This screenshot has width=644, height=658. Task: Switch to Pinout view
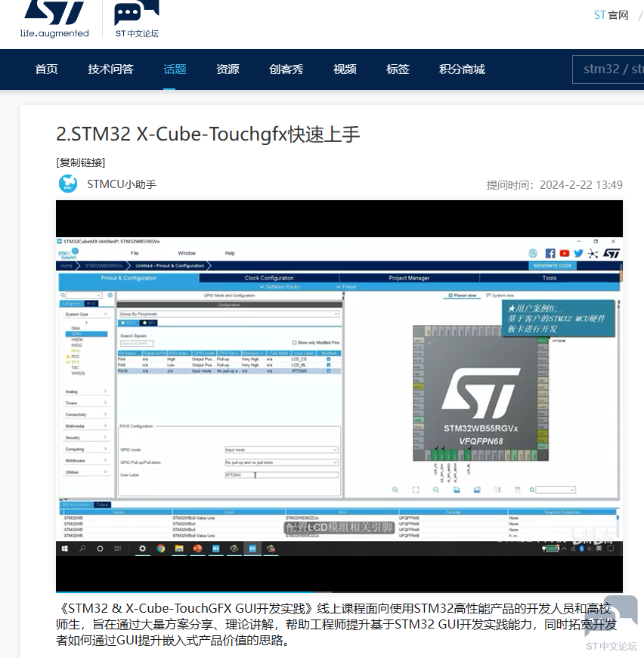[x=463, y=295]
